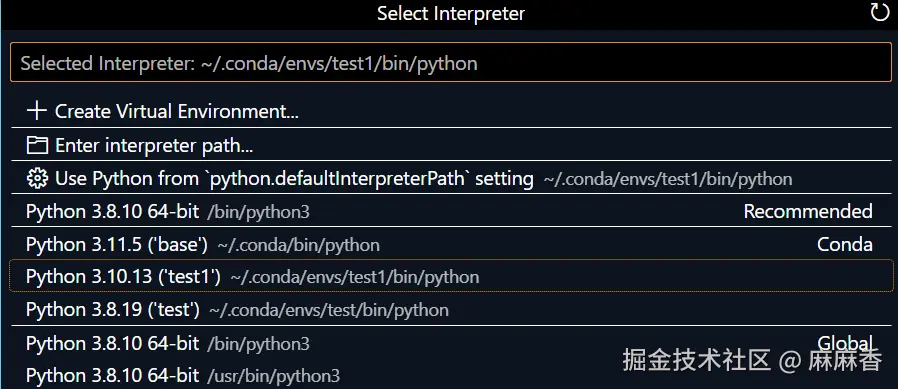Click the Recommended label

[808, 211]
